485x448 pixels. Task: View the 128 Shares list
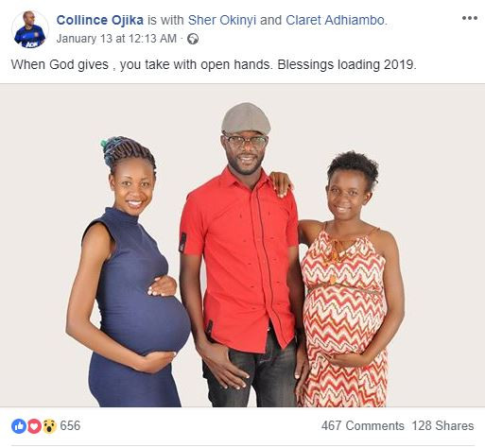click(x=442, y=426)
